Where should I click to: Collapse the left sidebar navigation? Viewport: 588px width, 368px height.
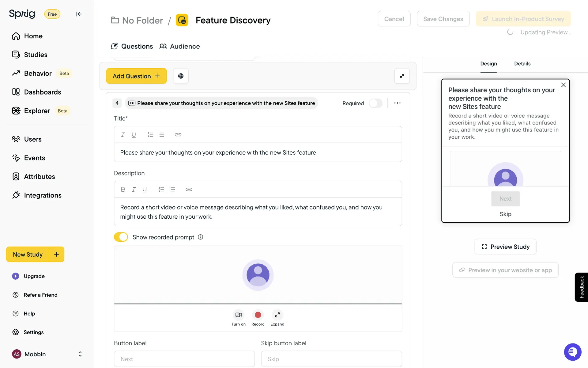[79, 14]
